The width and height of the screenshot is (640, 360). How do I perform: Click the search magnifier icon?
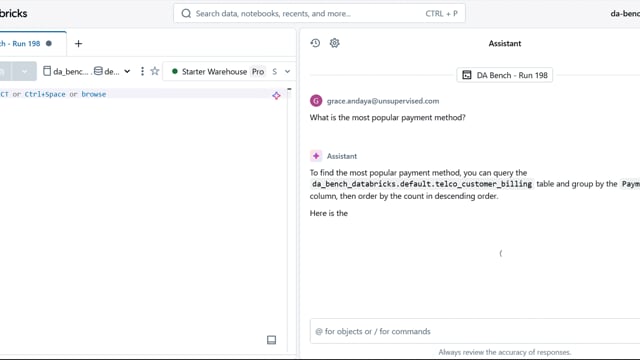[x=186, y=13]
